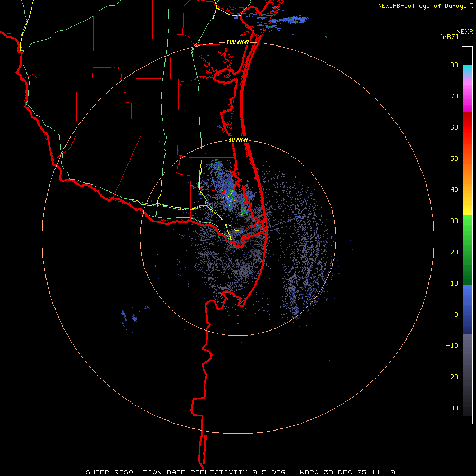Click the gray -15 dBZ color band

pos(467,361)
